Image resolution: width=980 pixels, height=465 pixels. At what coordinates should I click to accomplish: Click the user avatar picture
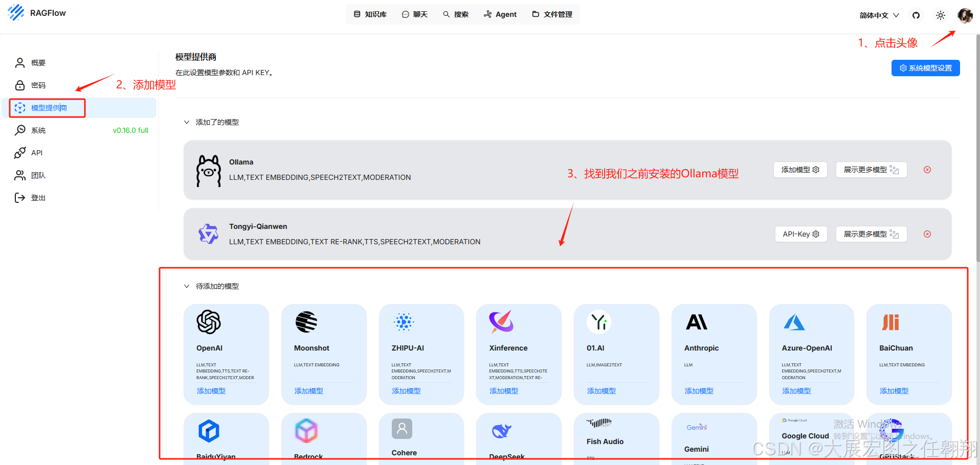(x=965, y=15)
